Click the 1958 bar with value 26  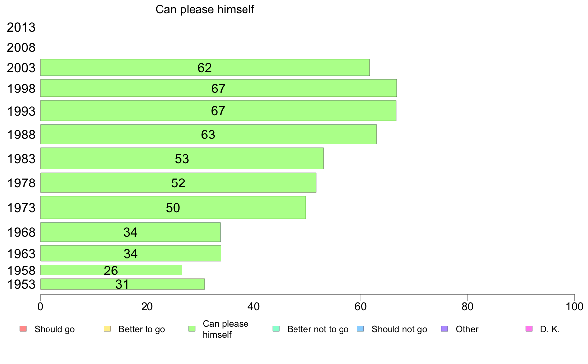click(111, 270)
